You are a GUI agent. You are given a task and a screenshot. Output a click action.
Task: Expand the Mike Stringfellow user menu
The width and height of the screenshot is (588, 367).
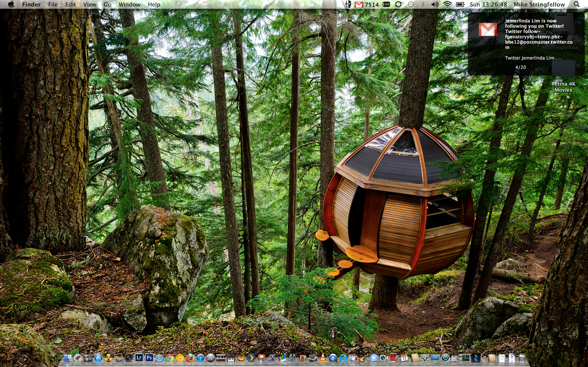point(539,4)
